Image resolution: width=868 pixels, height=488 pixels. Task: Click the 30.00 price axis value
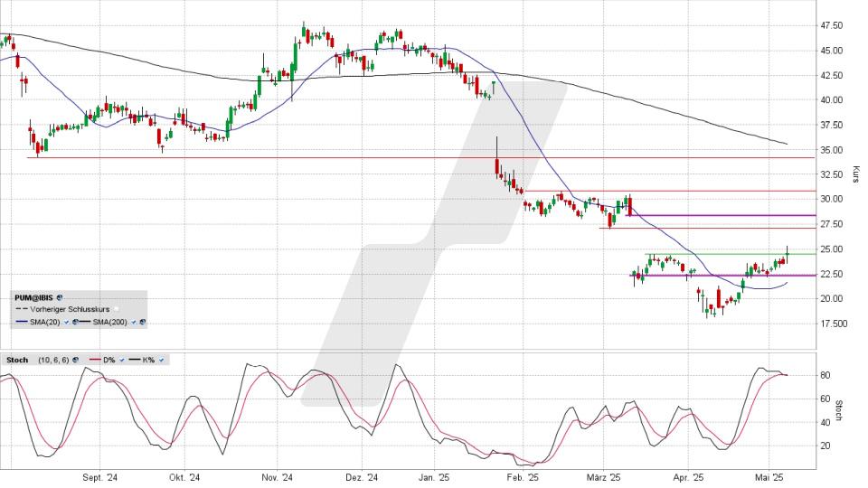coord(832,199)
